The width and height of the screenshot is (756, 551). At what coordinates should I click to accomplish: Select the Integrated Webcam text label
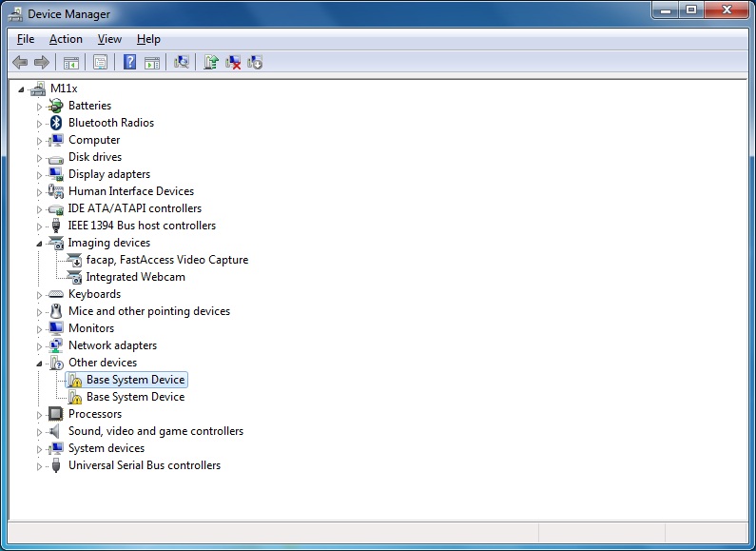coord(135,277)
